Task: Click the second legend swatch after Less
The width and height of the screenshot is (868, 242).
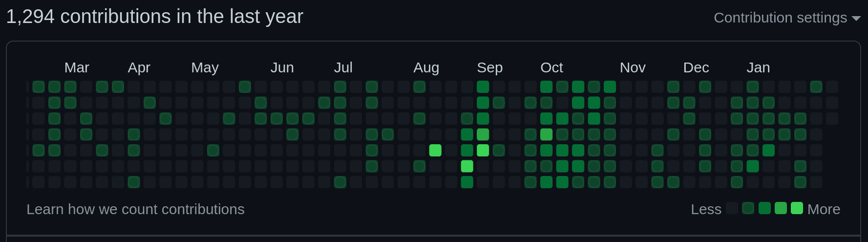Action: [748, 208]
